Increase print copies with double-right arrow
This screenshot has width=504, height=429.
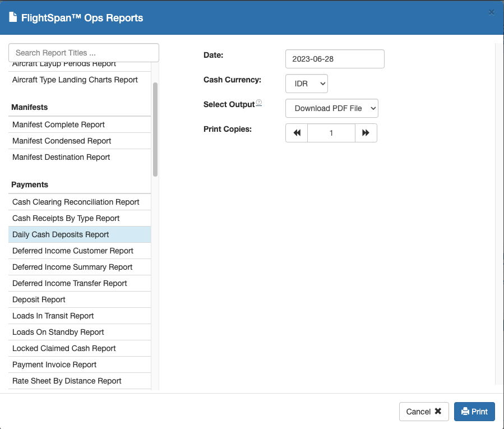(366, 133)
